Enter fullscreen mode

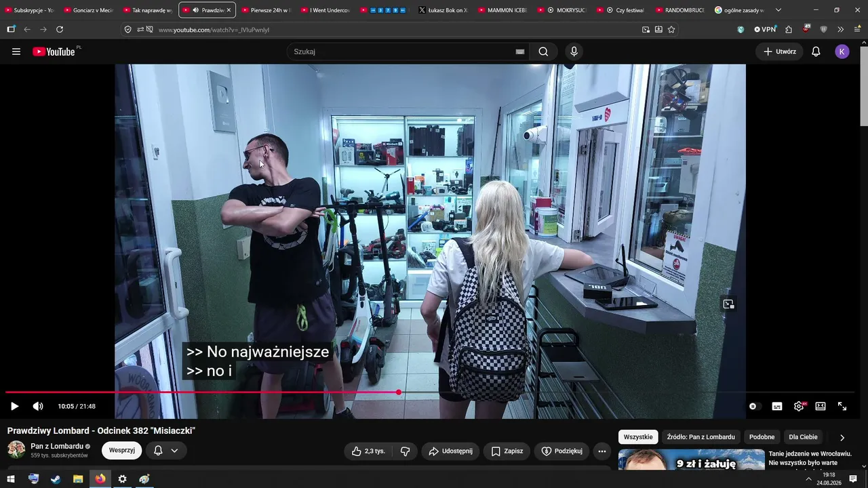(x=842, y=406)
